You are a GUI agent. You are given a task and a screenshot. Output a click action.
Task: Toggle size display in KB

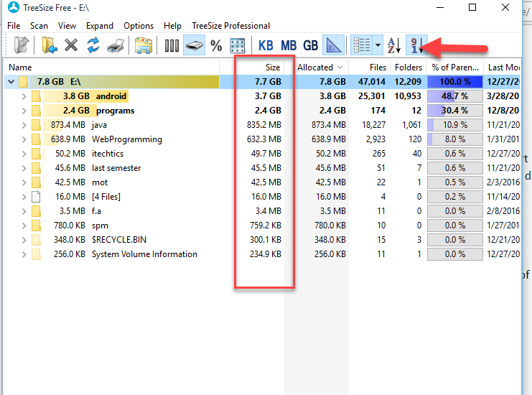click(266, 46)
